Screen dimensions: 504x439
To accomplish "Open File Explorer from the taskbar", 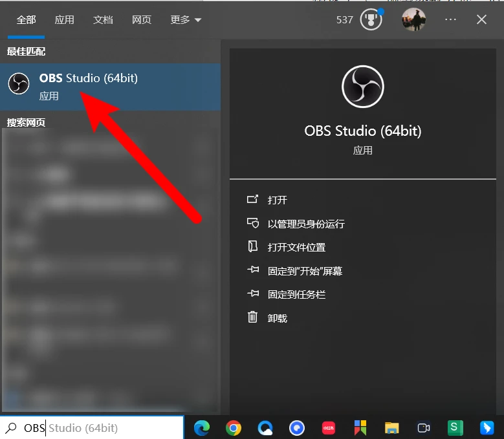I will coord(392,428).
